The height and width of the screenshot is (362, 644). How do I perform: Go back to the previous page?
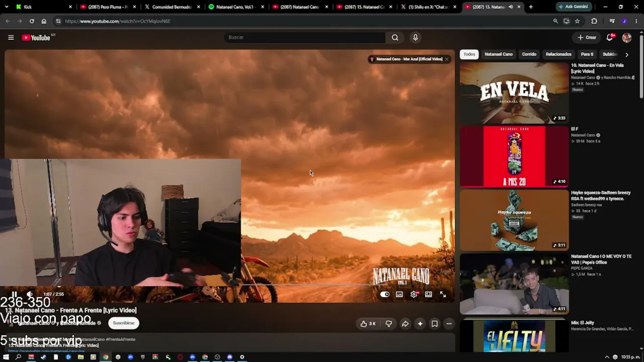8,21
